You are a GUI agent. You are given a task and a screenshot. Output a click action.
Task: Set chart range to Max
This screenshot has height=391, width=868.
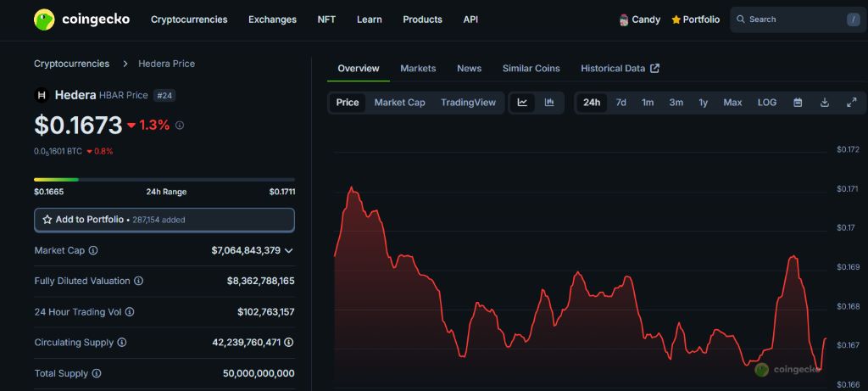point(732,103)
